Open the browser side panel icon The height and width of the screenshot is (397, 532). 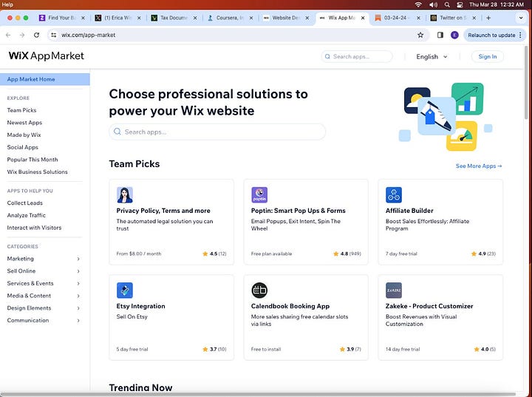click(x=440, y=35)
